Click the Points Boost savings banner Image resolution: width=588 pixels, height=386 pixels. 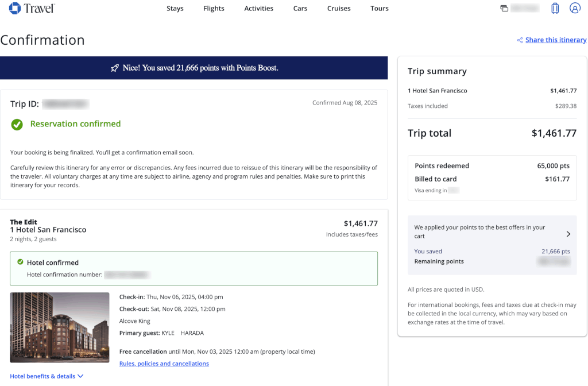194,68
